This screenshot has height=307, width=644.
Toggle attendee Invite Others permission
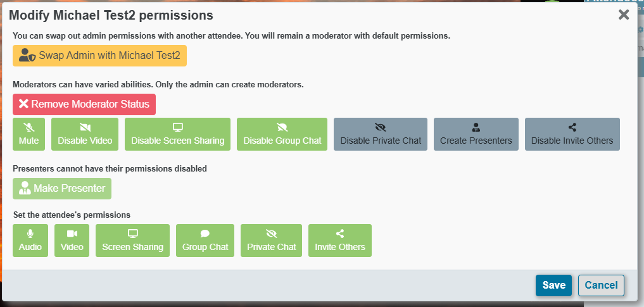[x=340, y=241]
